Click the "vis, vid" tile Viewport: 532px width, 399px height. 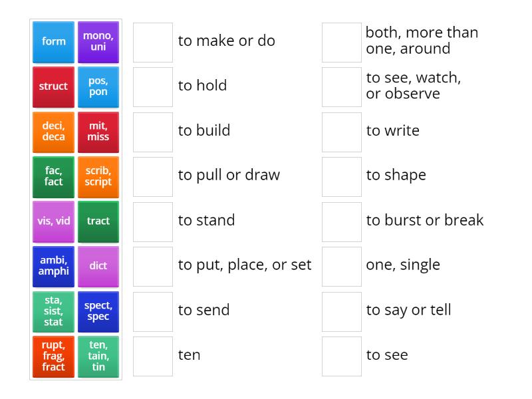pyautogui.click(x=53, y=221)
